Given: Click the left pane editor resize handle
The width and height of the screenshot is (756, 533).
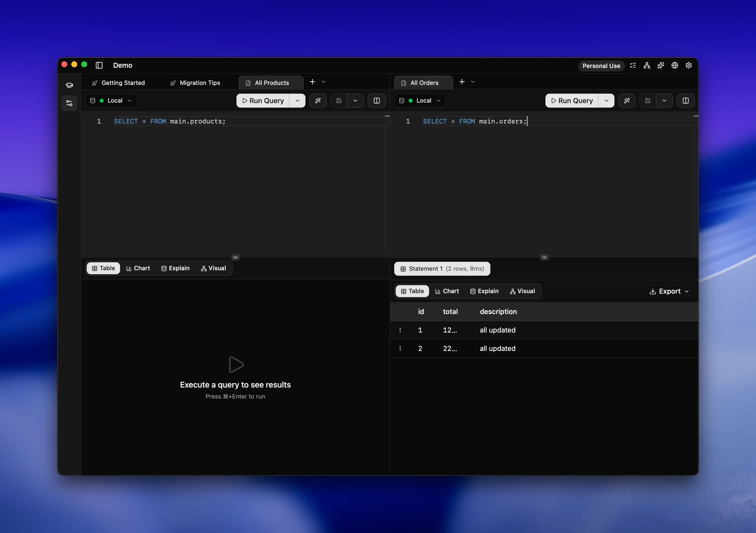Looking at the screenshot, I should coord(235,258).
